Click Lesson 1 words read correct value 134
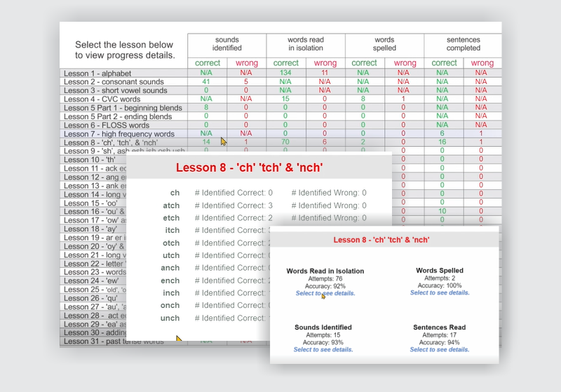Viewport: 561px width, 392px height. [285, 73]
